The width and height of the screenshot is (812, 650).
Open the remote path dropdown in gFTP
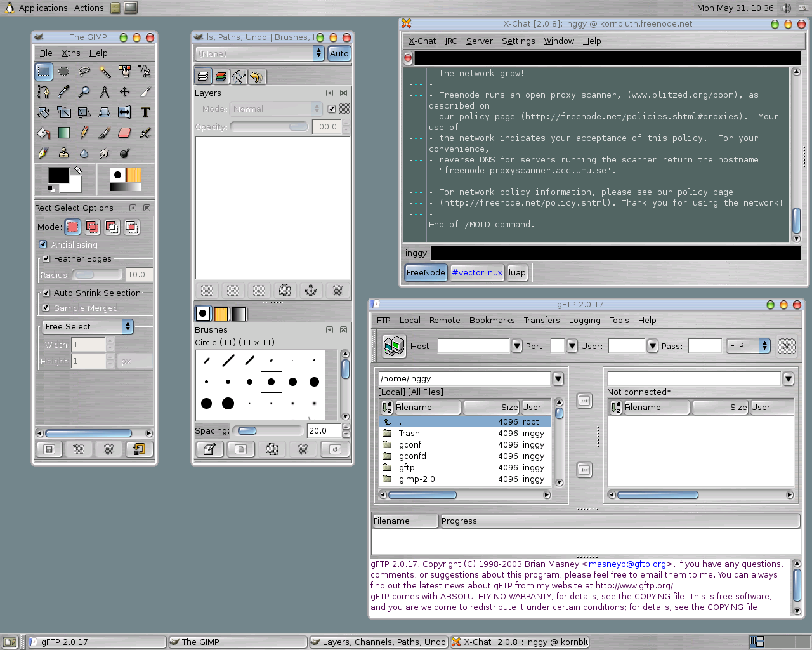[789, 379]
